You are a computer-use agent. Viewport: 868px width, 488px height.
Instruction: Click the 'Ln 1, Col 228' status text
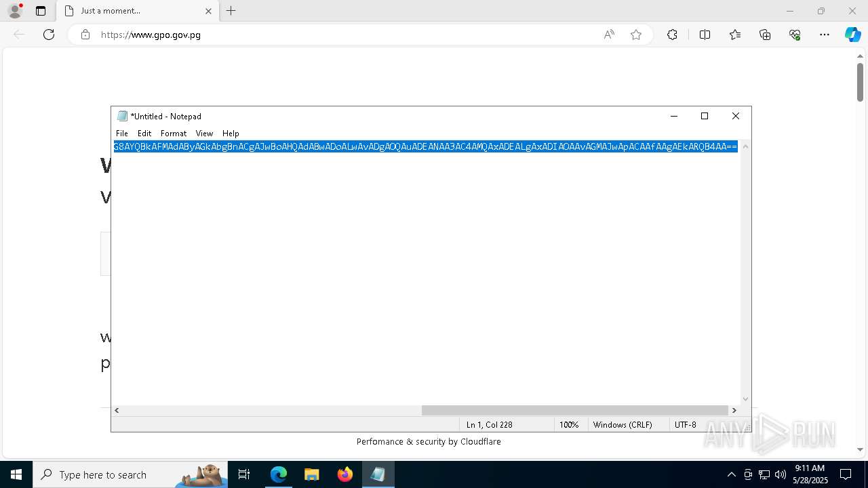pyautogui.click(x=489, y=425)
